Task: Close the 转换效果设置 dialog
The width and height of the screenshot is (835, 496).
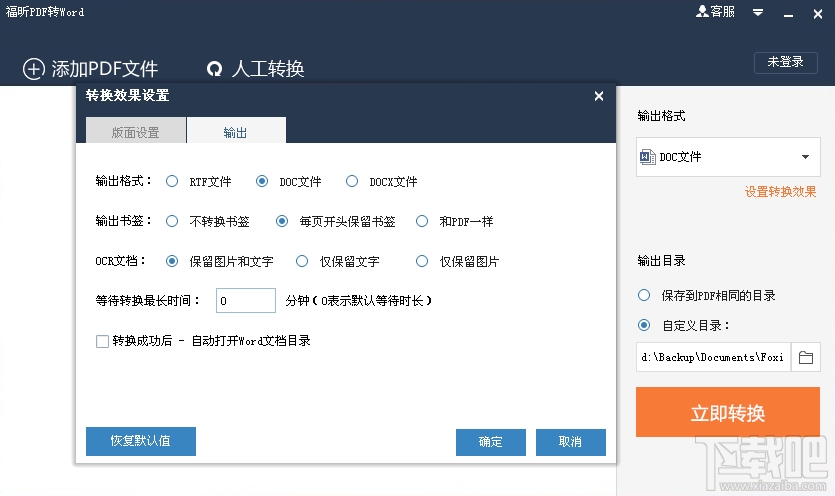Action: click(599, 96)
